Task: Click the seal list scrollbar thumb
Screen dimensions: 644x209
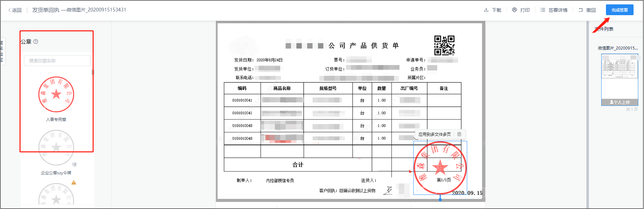Action: [93, 72]
